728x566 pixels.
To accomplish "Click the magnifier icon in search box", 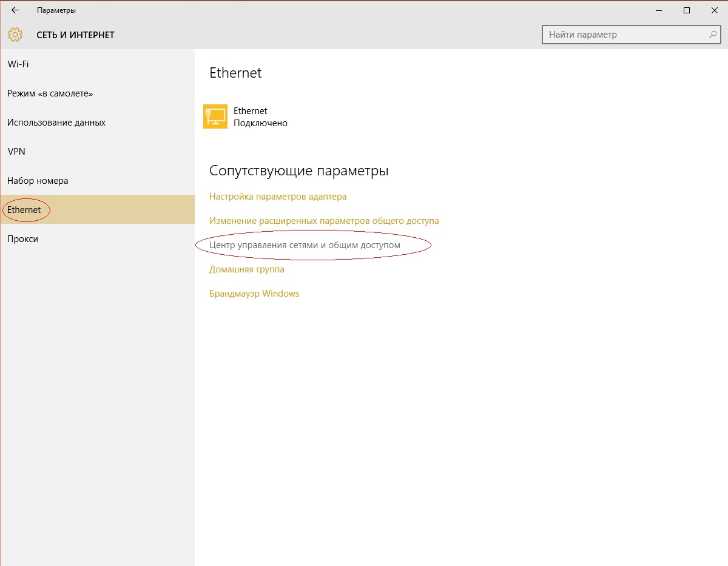I will coord(713,35).
